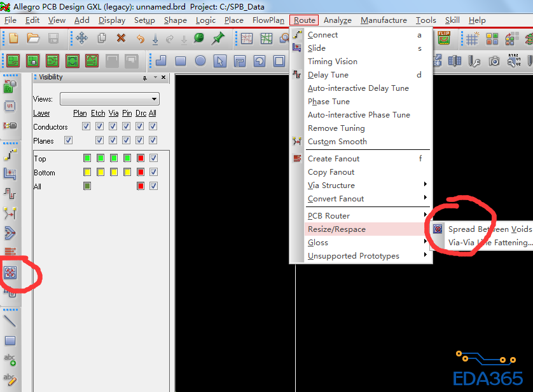
Task: Choose Create Fanout menu entry
Action: point(368,159)
